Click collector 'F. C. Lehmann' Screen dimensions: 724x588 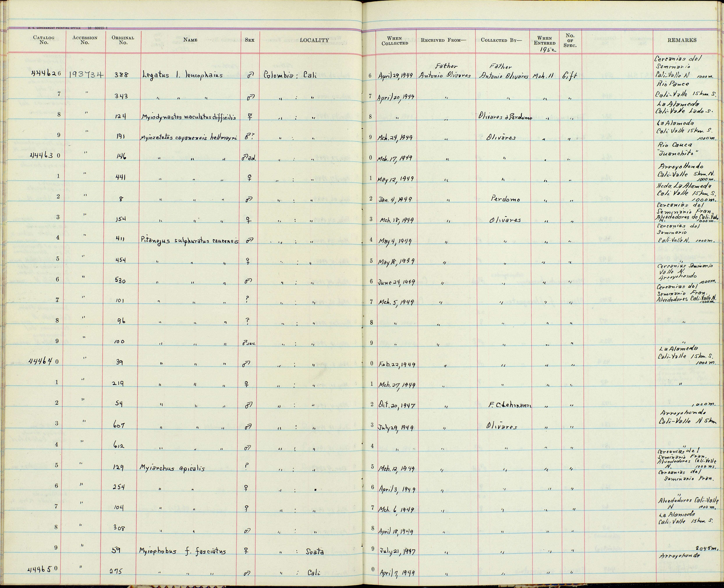coord(510,405)
